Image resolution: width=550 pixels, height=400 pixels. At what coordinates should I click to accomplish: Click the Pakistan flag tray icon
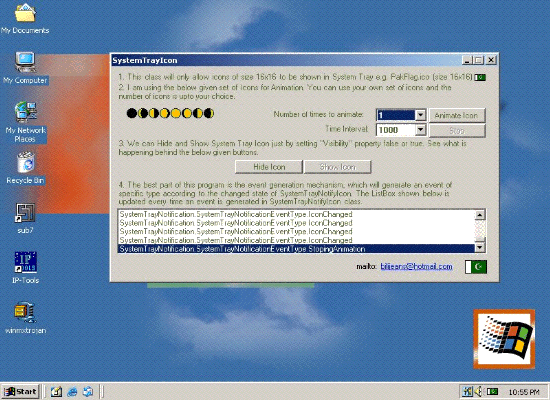click(492, 391)
